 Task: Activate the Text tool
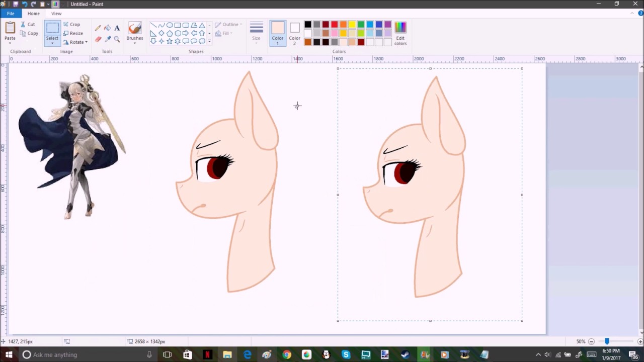[x=117, y=28]
